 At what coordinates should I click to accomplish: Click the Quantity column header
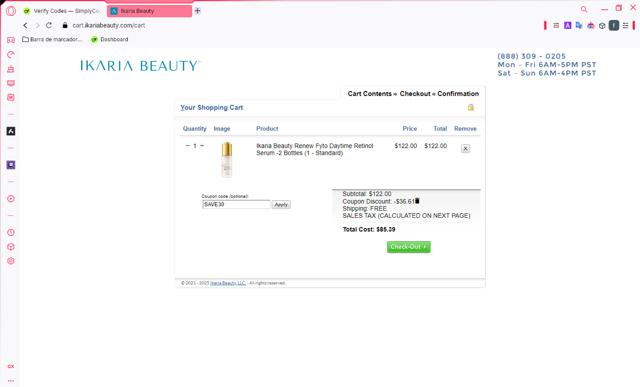[195, 129]
